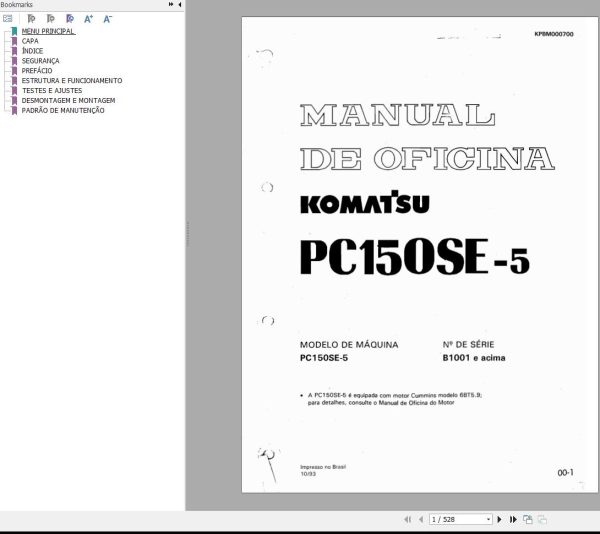Open ESTRUTURA E FUNCIONAMENTO bookmark
The image size is (600, 534).
72,81
